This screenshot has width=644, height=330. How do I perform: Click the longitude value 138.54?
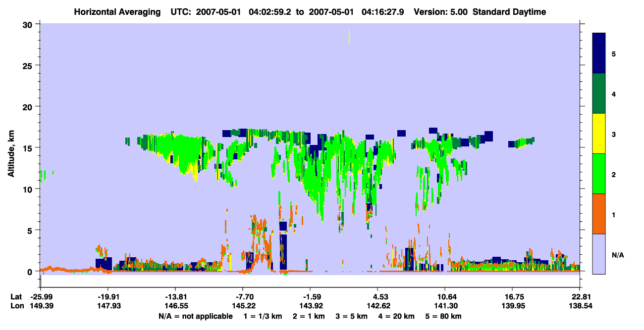coord(580,306)
